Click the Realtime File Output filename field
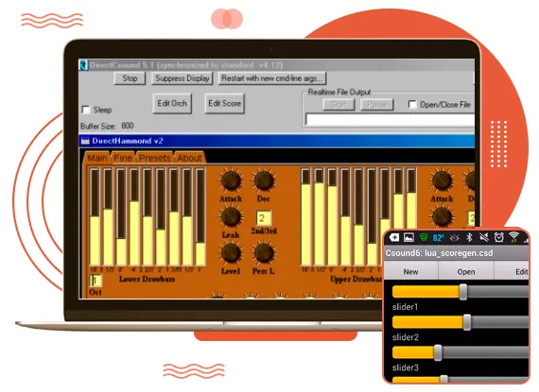539x392 pixels. pos(391,121)
